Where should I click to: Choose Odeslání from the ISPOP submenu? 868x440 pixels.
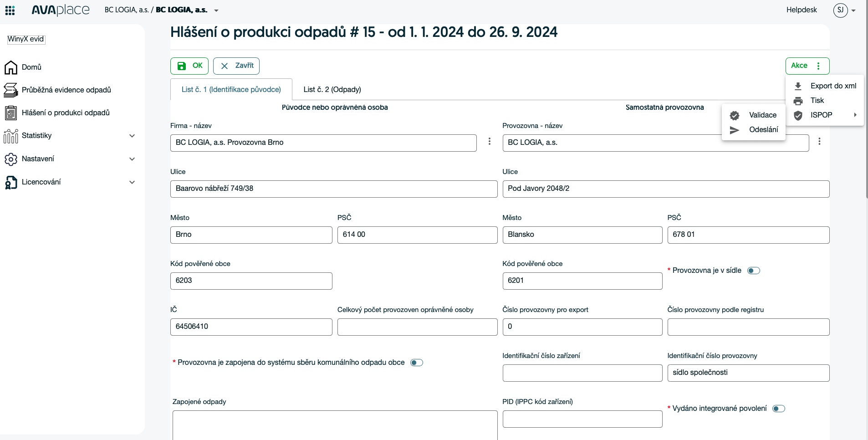pos(754,130)
